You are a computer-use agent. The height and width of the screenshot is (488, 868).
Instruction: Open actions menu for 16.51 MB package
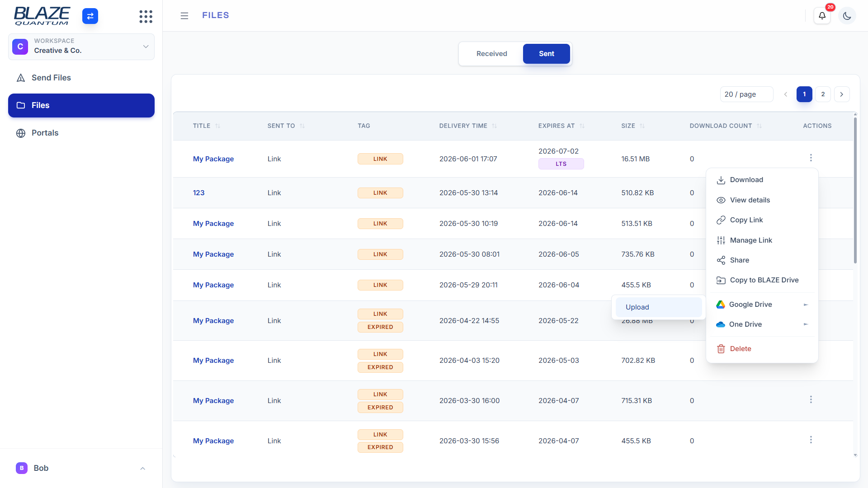[x=811, y=158]
